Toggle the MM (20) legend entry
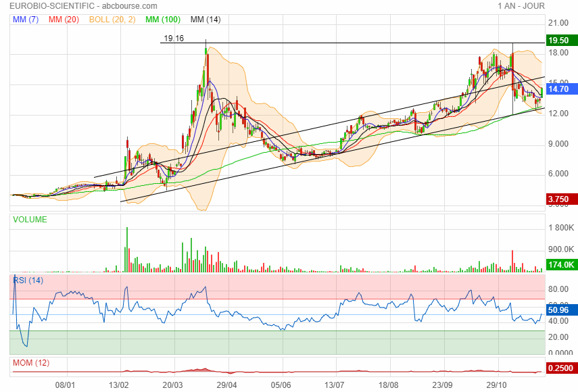 pyautogui.click(x=63, y=20)
